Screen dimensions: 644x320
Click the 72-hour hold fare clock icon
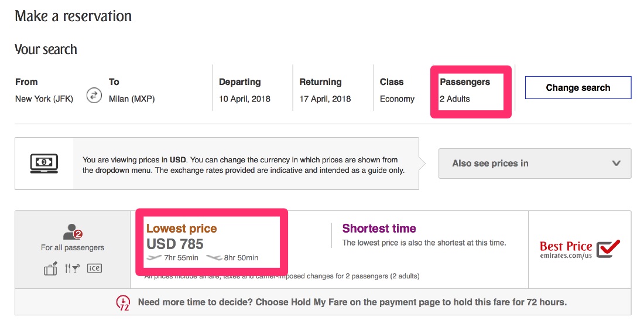pyautogui.click(x=122, y=303)
